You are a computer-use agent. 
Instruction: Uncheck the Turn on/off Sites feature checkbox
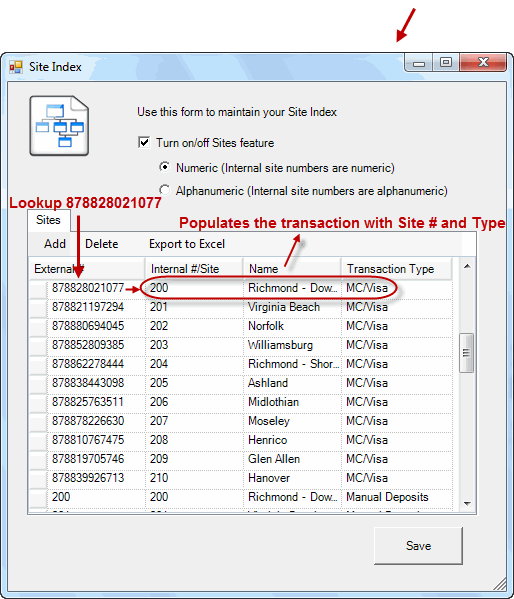point(144,143)
